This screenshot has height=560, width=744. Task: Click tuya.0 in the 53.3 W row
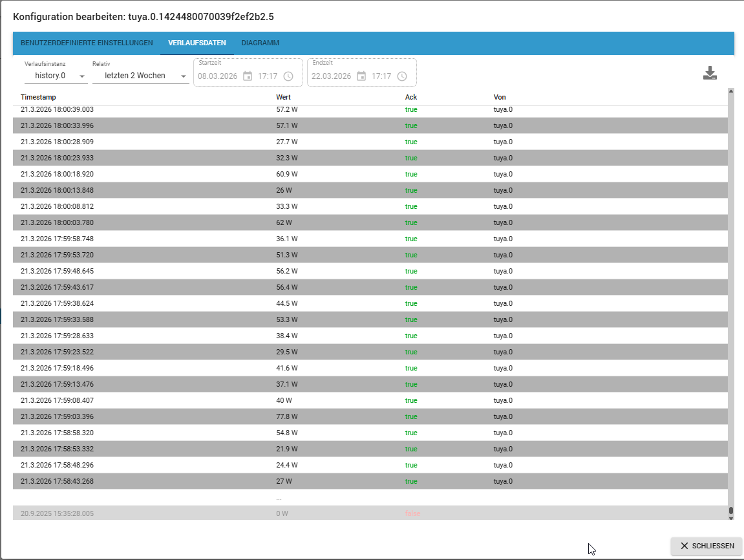tap(503, 319)
